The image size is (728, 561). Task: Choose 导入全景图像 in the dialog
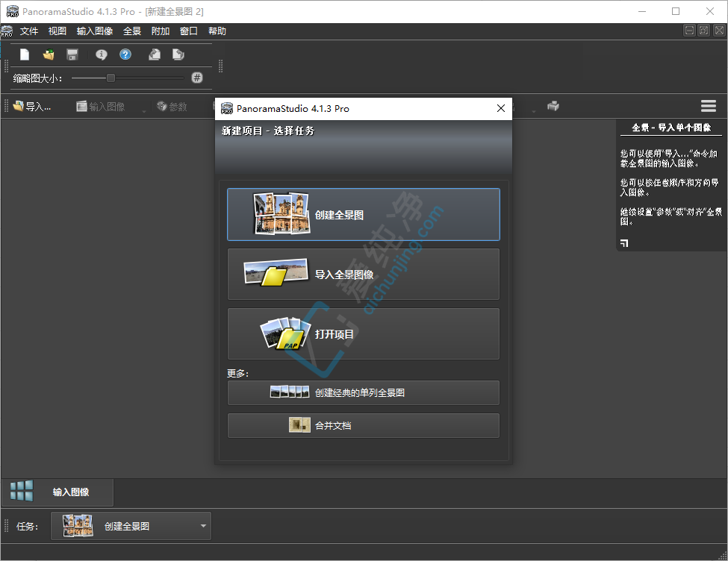[x=363, y=275]
